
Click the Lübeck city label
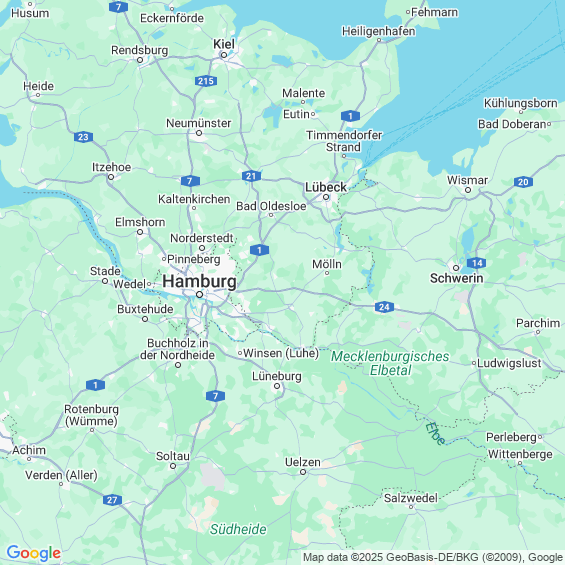326,187
